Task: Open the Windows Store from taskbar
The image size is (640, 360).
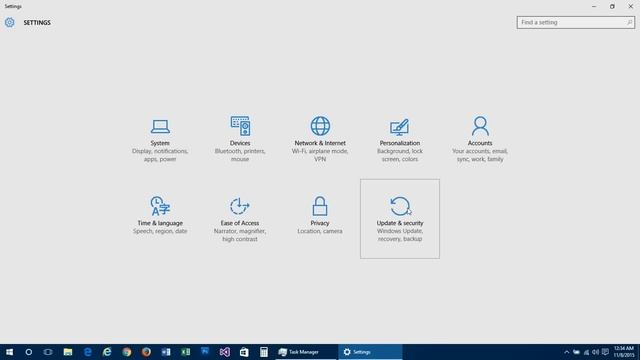Action: click(x=244, y=352)
